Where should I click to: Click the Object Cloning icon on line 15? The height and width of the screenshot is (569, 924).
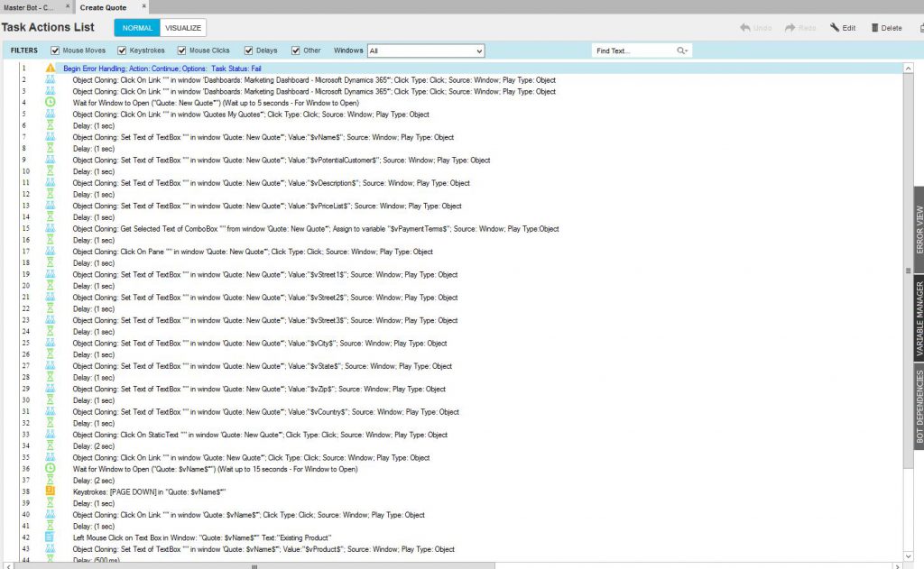click(51, 229)
